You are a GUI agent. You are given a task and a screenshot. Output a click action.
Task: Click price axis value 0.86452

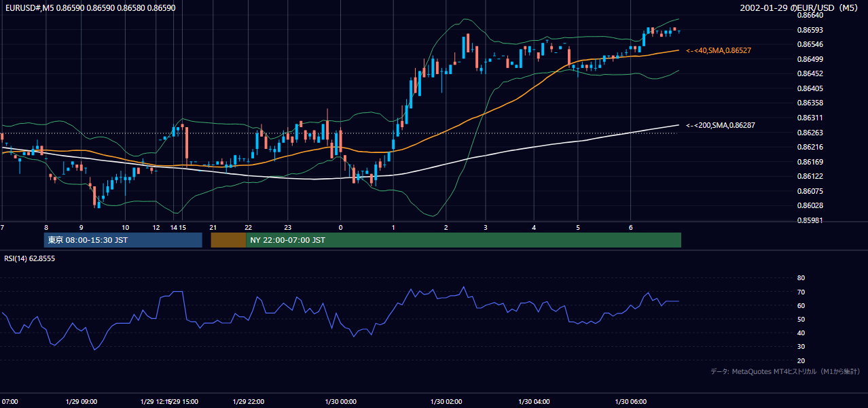809,73
